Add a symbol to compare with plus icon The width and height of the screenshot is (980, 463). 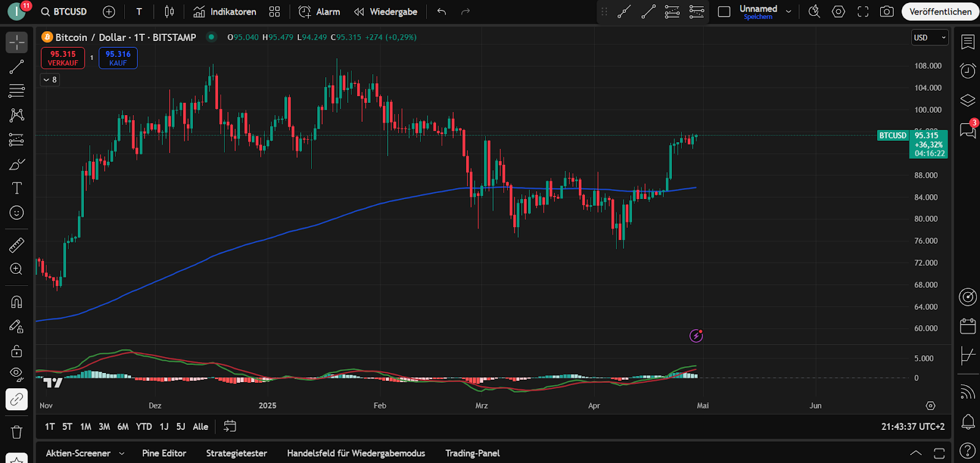(x=109, y=12)
